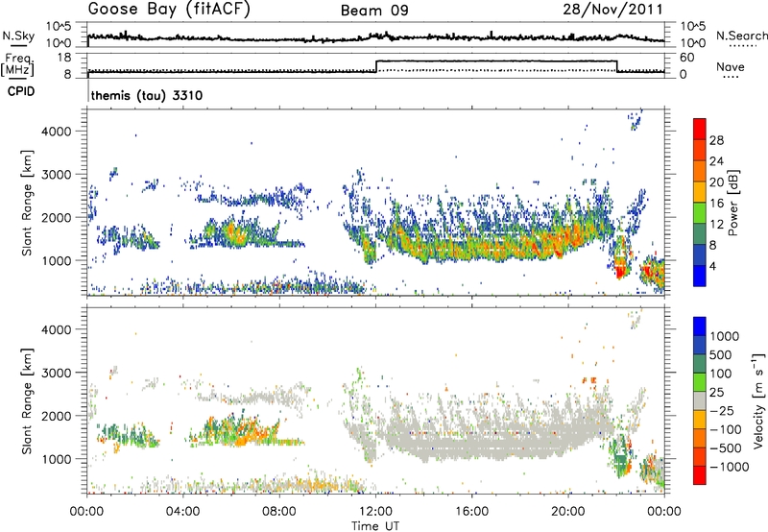Image resolution: width=768 pixels, height=532 pixels.
Task: Click the 'N.Sky' legend label
Action: click(18, 36)
